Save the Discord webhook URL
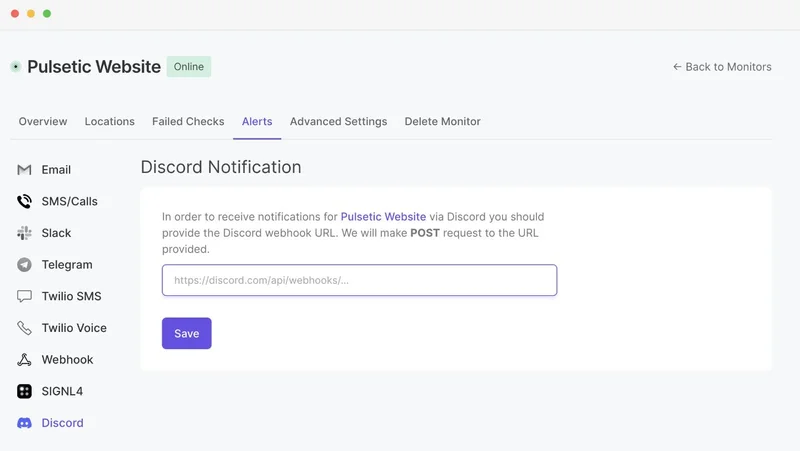 pos(187,333)
